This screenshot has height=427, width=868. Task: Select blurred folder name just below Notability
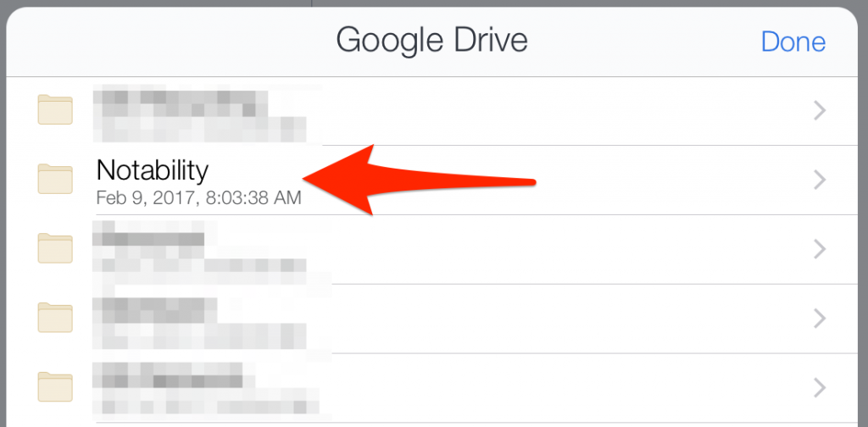(148, 238)
